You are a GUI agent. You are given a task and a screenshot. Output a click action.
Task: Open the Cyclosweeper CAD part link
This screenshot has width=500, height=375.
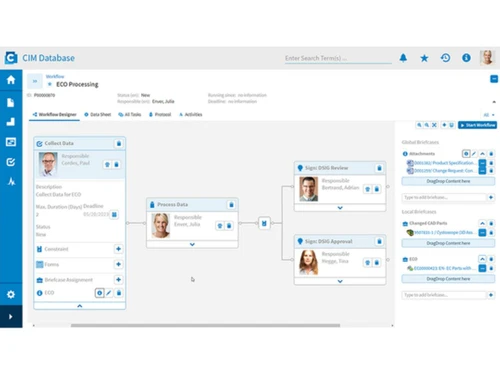(x=444, y=233)
